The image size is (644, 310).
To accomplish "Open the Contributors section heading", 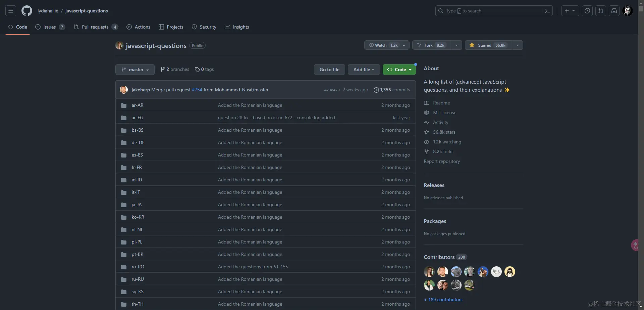I will point(439,257).
